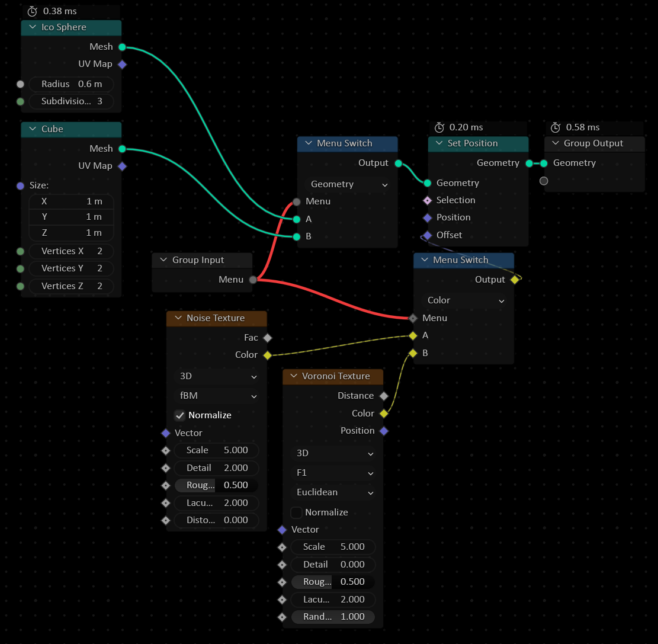Click the Noise Texture Color output socket
Viewport: 658px width, 644px height.
coord(267,355)
